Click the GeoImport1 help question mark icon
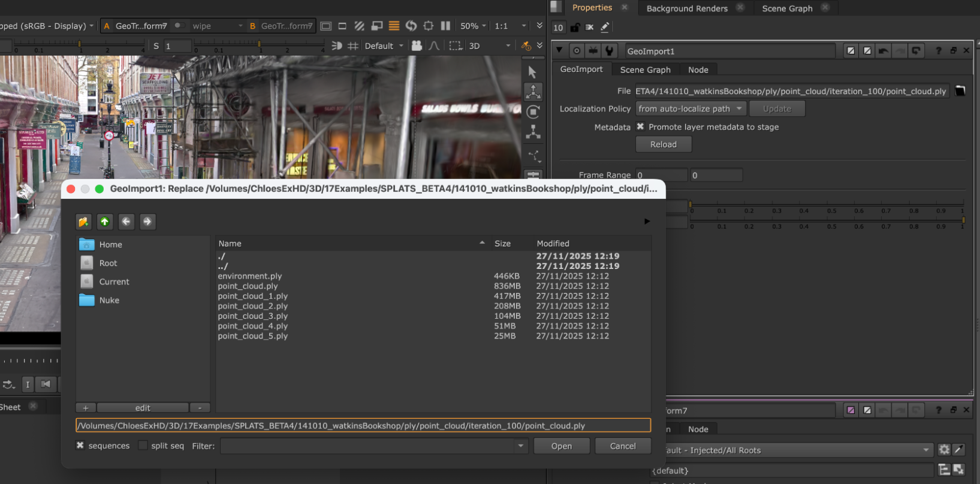Viewport: 980px width, 484px height. [x=938, y=51]
